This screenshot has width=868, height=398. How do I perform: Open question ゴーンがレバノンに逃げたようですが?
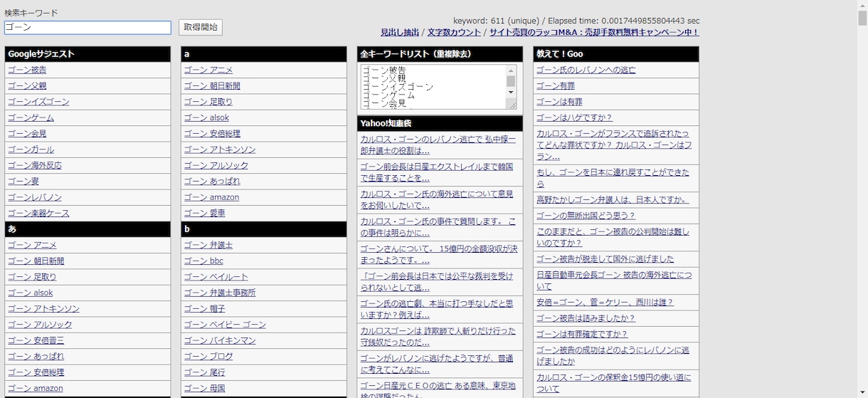pos(437,365)
